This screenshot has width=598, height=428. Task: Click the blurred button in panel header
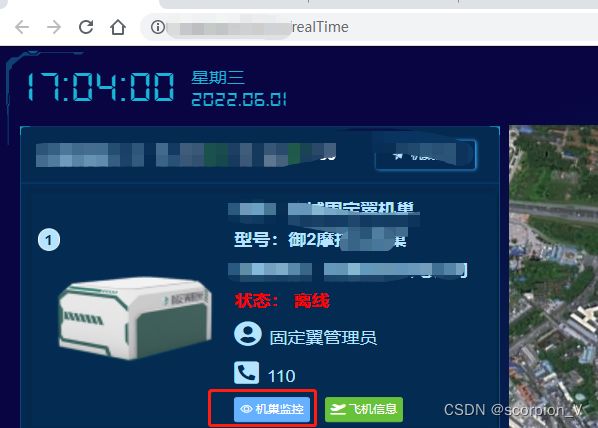coord(426,155)
